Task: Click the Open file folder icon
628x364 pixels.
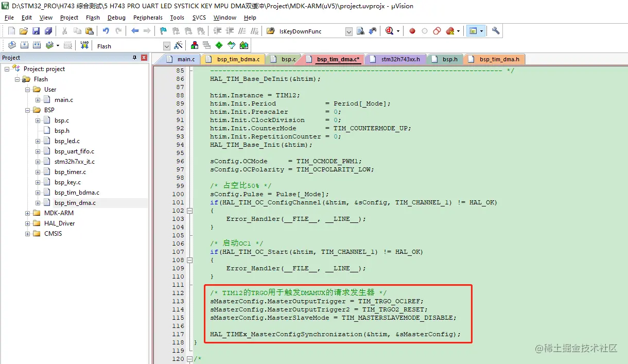Action: pos(24,31)
